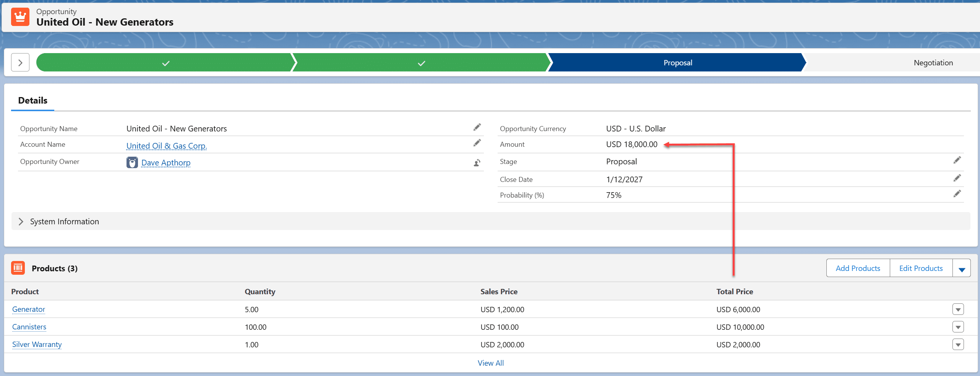Select the Details tab
This screenshot has height=376, width=980.
33,100
